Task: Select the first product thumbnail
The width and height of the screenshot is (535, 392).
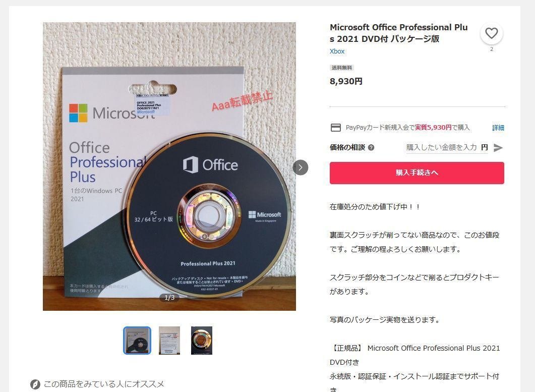Action: coord(137,341)
